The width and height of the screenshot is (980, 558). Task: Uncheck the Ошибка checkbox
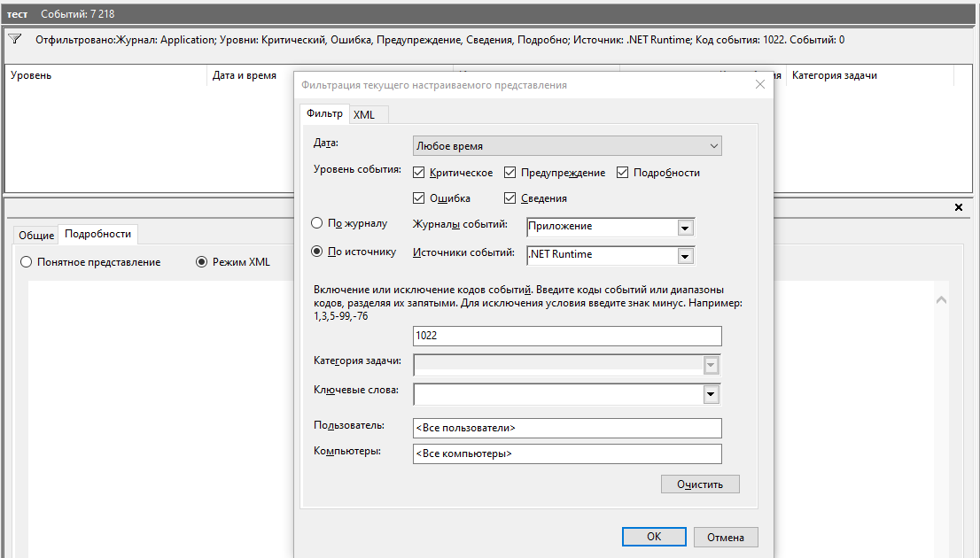pos(419,198)
